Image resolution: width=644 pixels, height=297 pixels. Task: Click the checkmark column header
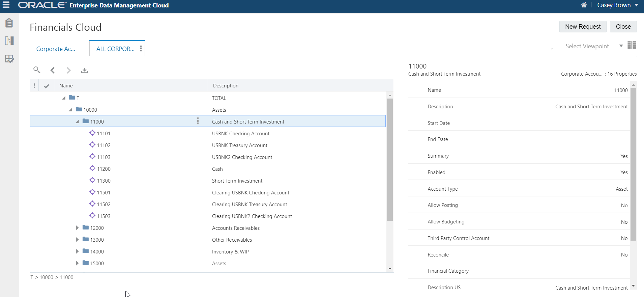(x=47, y=86)
